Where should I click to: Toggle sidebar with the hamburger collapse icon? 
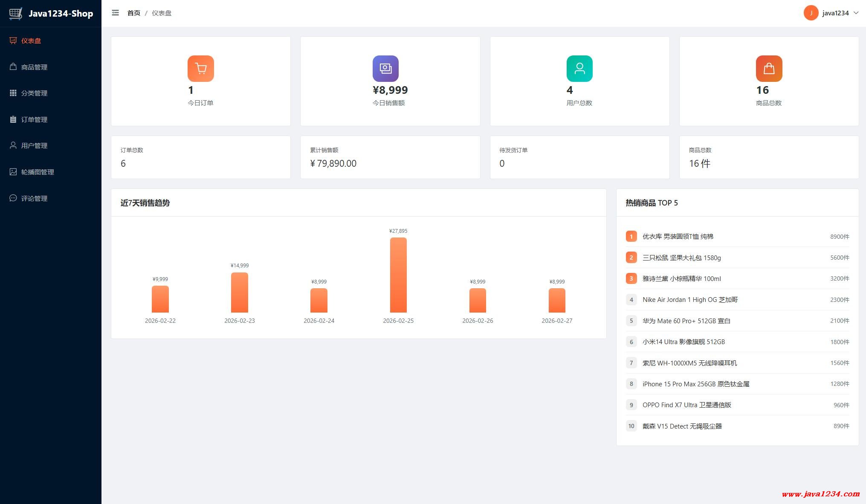115,13
